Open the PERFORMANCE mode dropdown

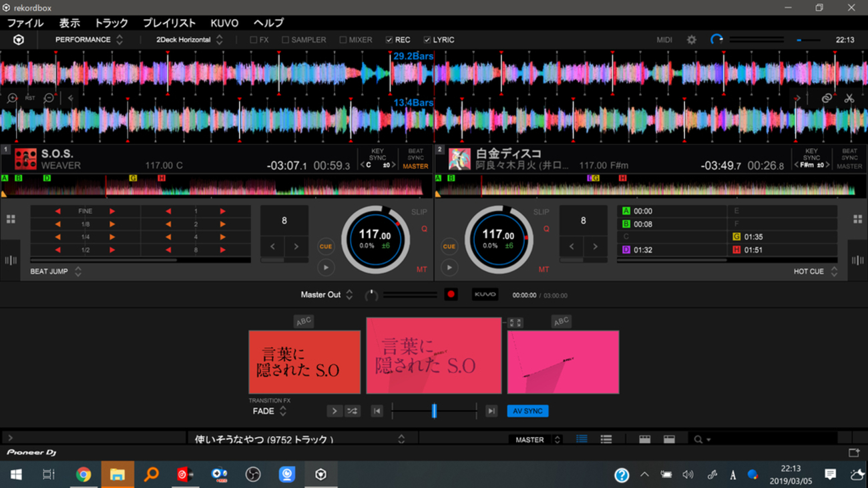pyautogui.click(x=89, y=40)
